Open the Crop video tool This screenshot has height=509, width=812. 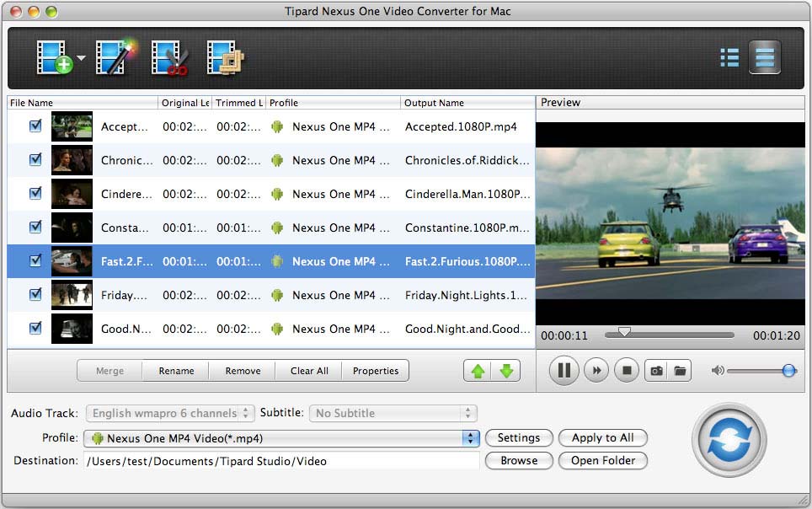pos(225,57)
